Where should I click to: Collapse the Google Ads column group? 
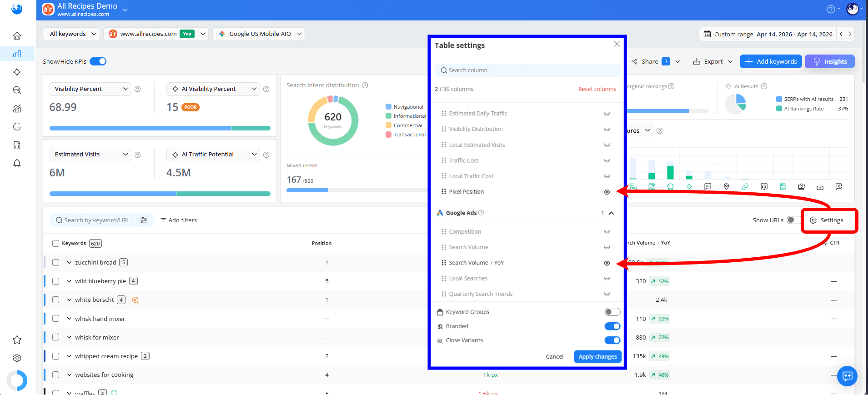coord(611,213)
